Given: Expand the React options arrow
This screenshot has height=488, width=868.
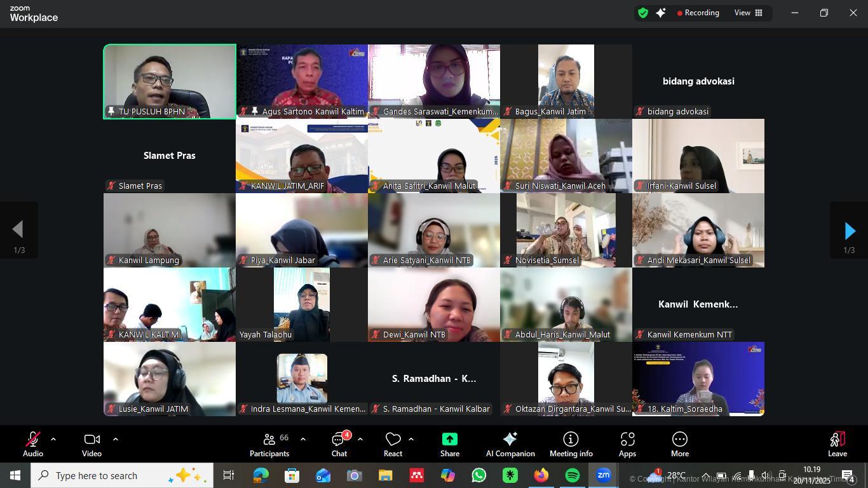Looking at the screenshot, I should pos(411,439).
